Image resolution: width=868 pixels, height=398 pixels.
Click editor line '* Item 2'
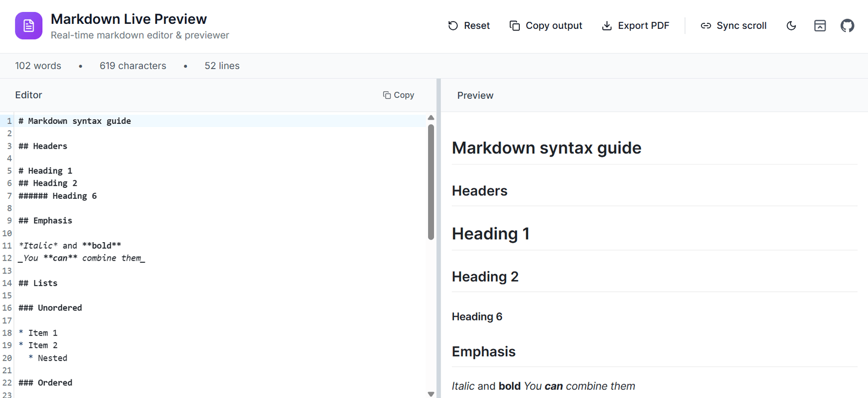[38, 345]
